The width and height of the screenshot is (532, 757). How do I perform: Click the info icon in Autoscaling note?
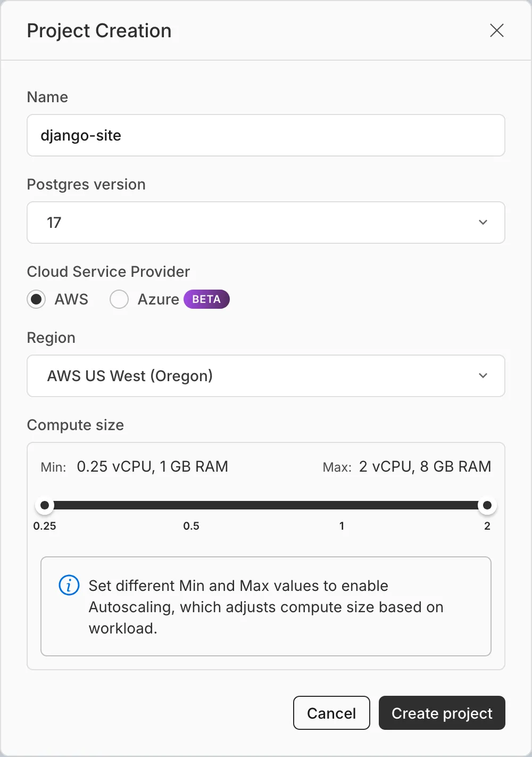[x=69, y=586]
